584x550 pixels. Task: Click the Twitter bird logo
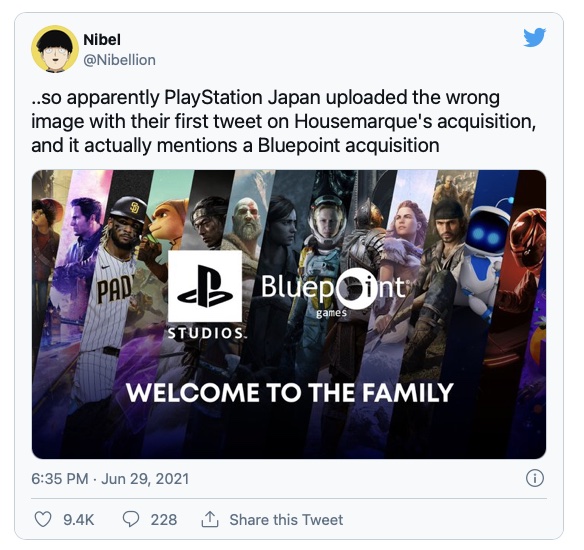[534, 37]
